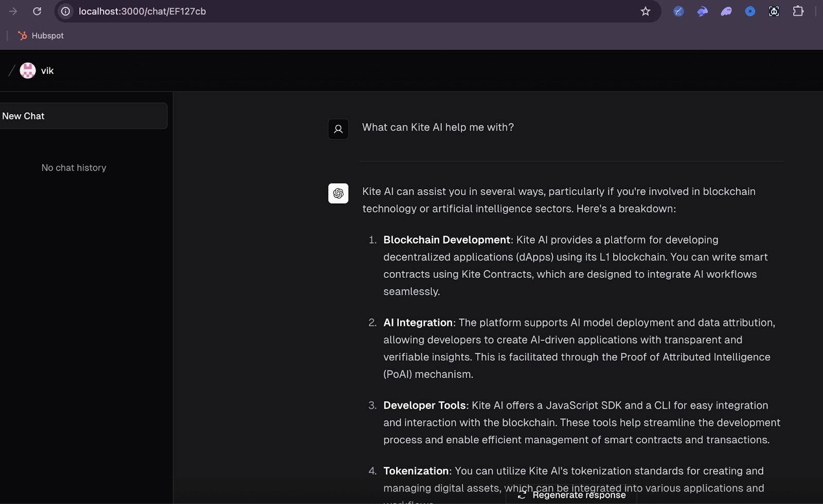Open the Extensions puzzle piece menu
This screenshot has height=504, width=823.
(x=798, y=11)
